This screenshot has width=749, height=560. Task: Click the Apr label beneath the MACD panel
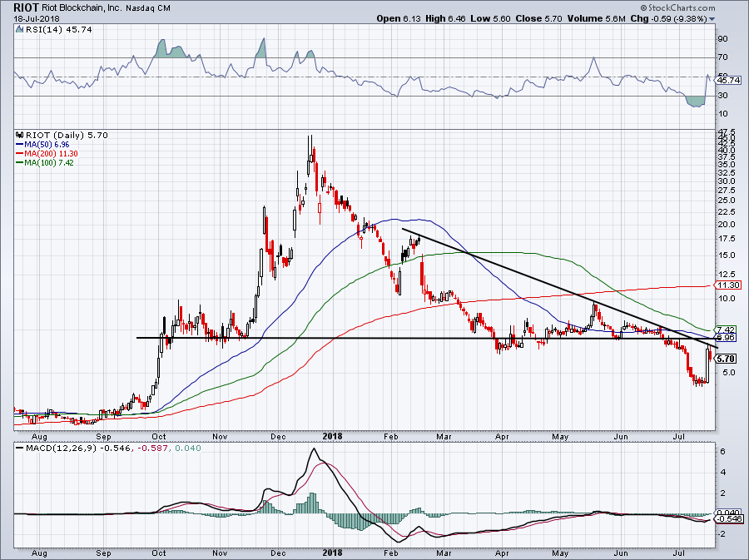pyautogui.click(x=502, y=553)
